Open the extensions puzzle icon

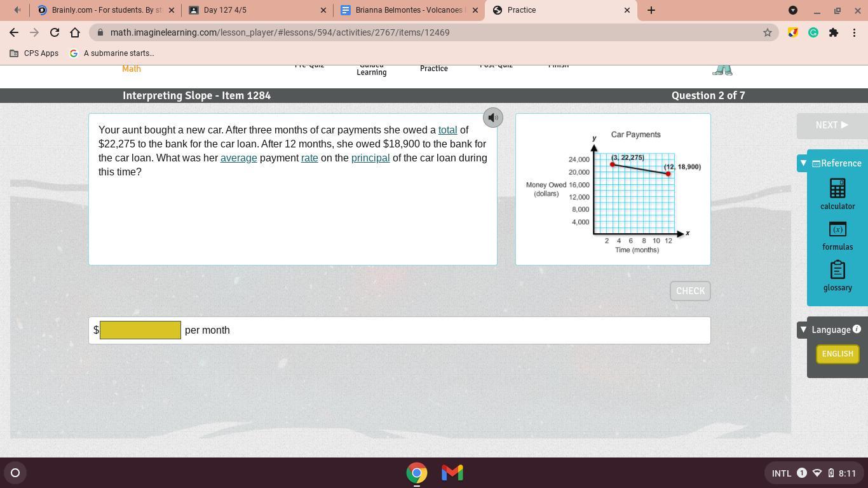[834, 32]
